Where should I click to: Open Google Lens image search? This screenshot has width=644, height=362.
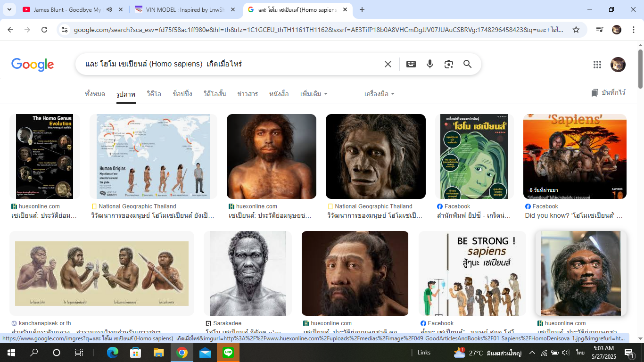[x=448, y=64]
